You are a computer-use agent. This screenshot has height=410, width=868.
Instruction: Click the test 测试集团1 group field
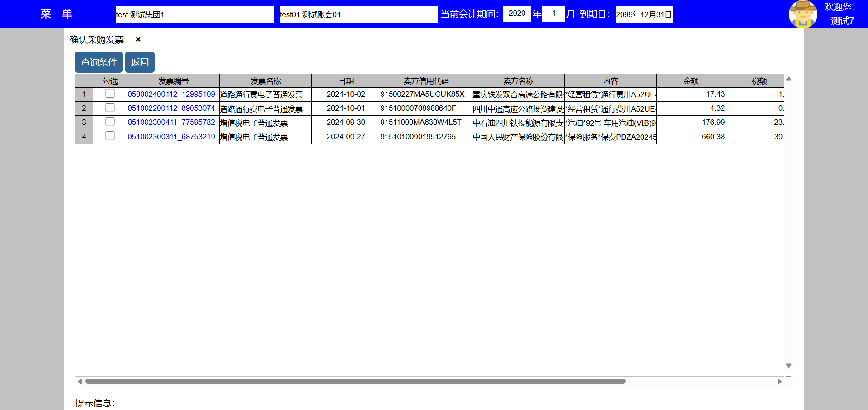(x=194, y=14)
